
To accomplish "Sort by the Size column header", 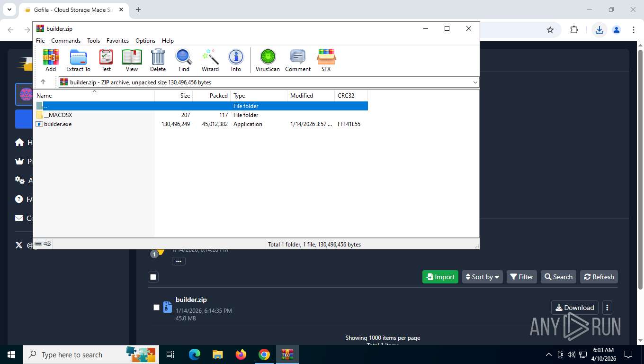I will coord(174,95).
